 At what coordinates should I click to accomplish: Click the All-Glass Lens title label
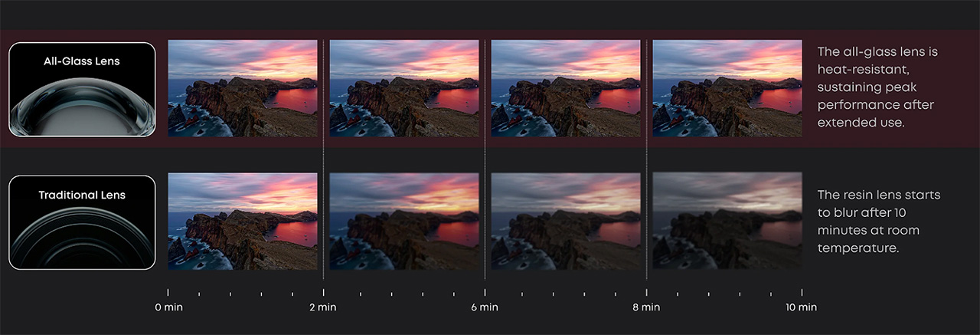[x=82, y=61]
